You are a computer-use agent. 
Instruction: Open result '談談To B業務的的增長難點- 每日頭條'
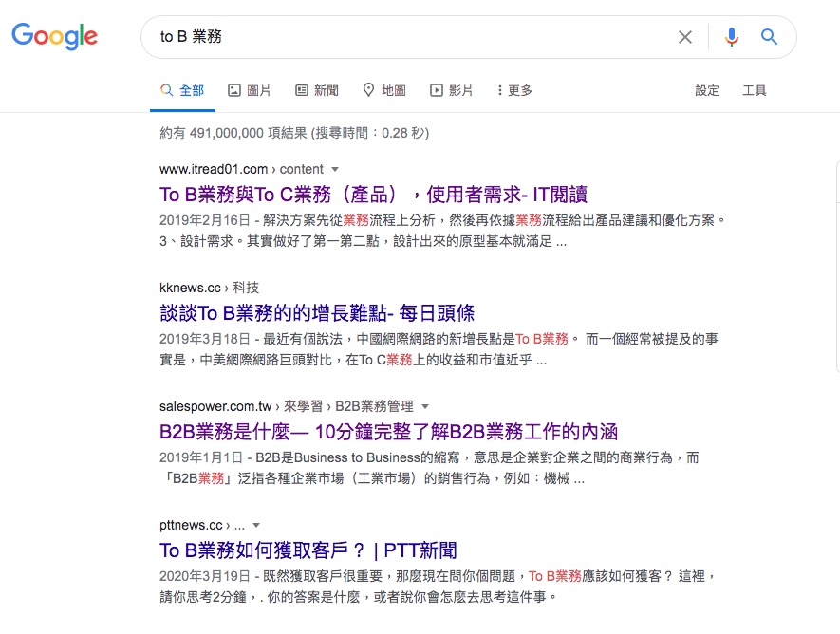[317, 313]
